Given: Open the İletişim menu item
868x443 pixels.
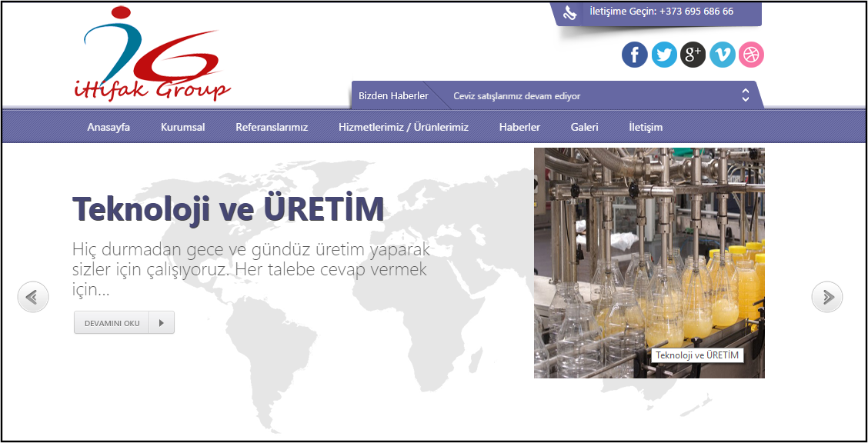Looking at the screenshot, I should tap(646, 127).
